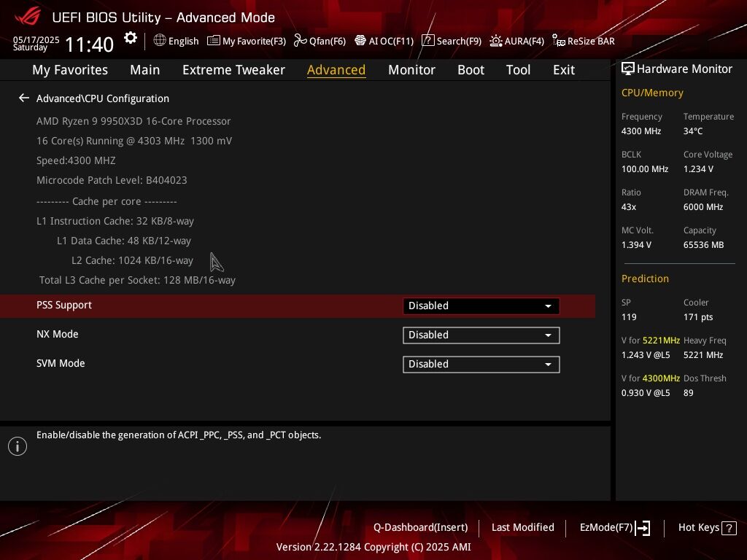
Task: Go to the Boot tab
Action: click(471, 70)
